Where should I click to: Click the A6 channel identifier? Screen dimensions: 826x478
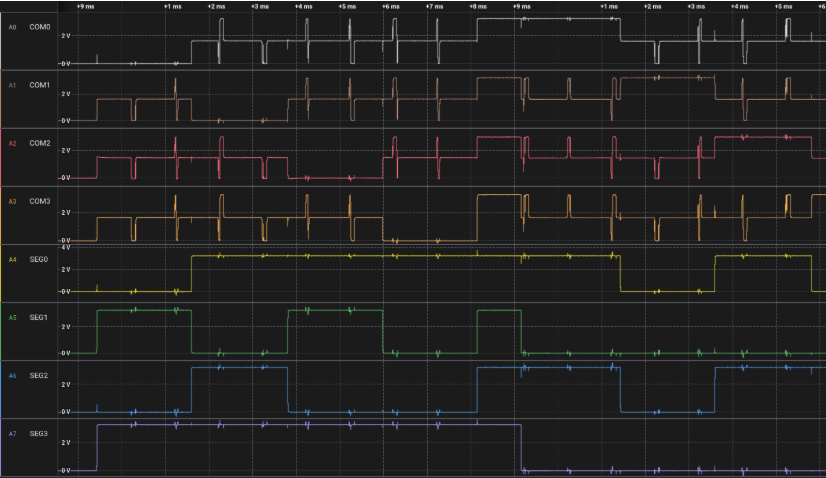[x=13, y=376]
